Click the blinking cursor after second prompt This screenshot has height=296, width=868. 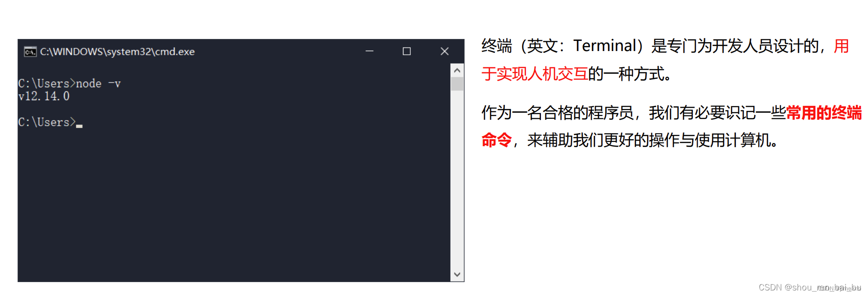click(x=79, y=126)
